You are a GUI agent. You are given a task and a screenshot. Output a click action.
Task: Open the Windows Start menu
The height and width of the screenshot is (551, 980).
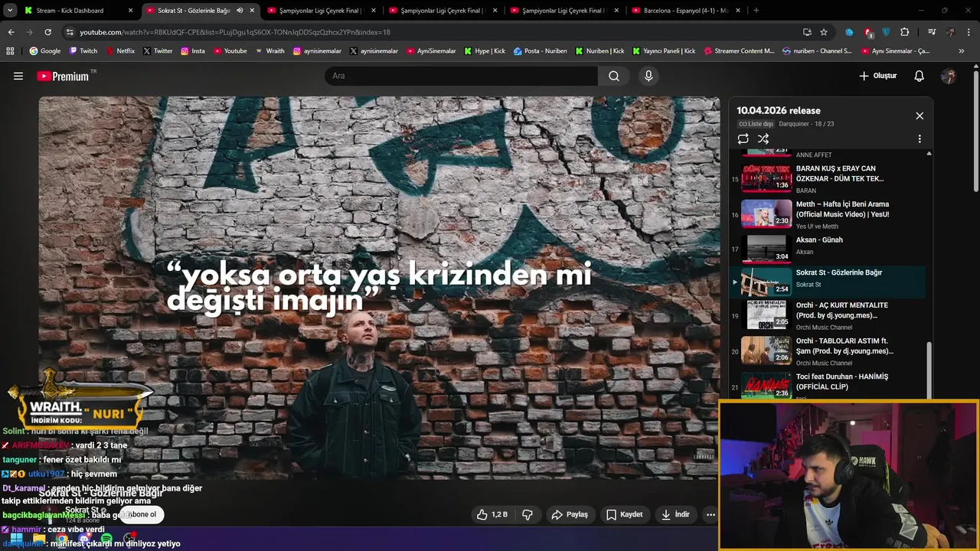tap(16, 539)
